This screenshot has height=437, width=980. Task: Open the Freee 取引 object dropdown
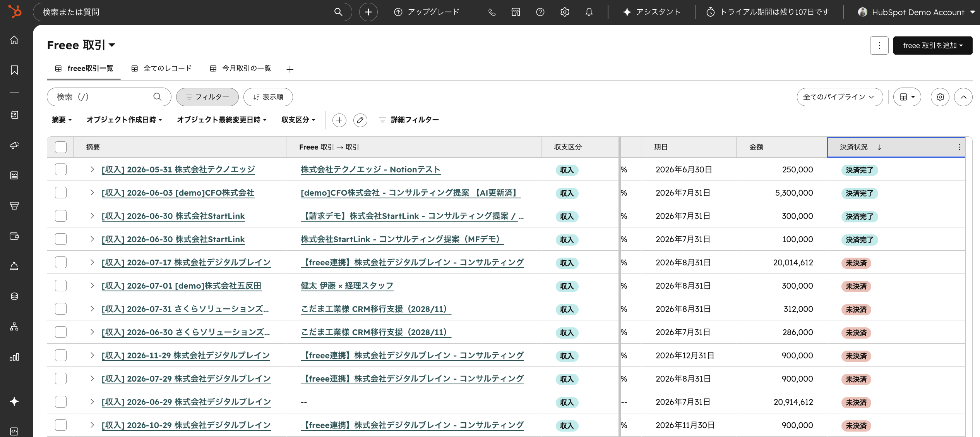click(81, 45)
